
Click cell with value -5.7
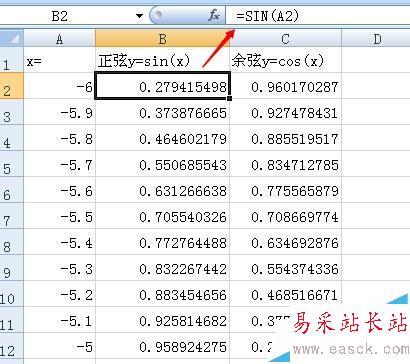pyautogui.click(x=60, y=164)
